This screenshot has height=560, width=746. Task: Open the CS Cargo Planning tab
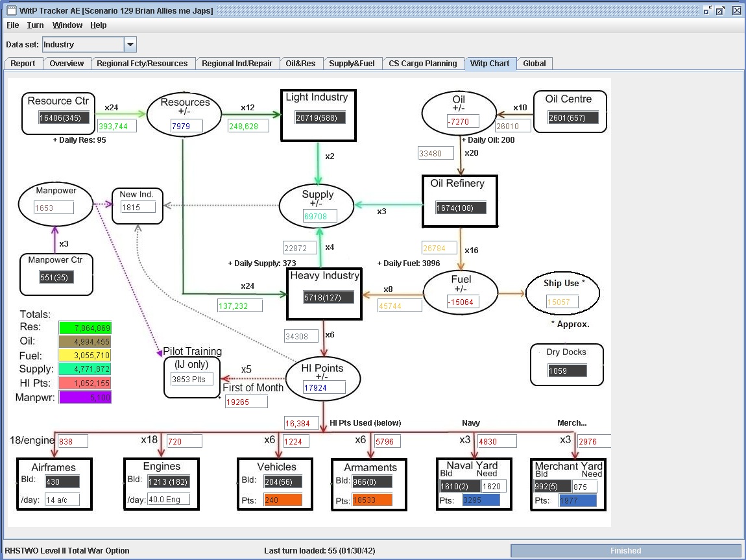tap(422, 64)
